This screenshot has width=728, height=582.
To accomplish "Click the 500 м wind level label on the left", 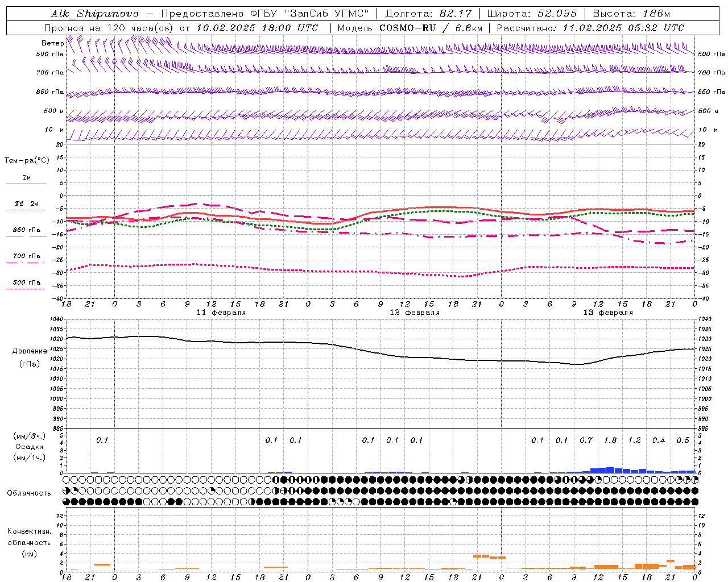I will tap(53, 111).
